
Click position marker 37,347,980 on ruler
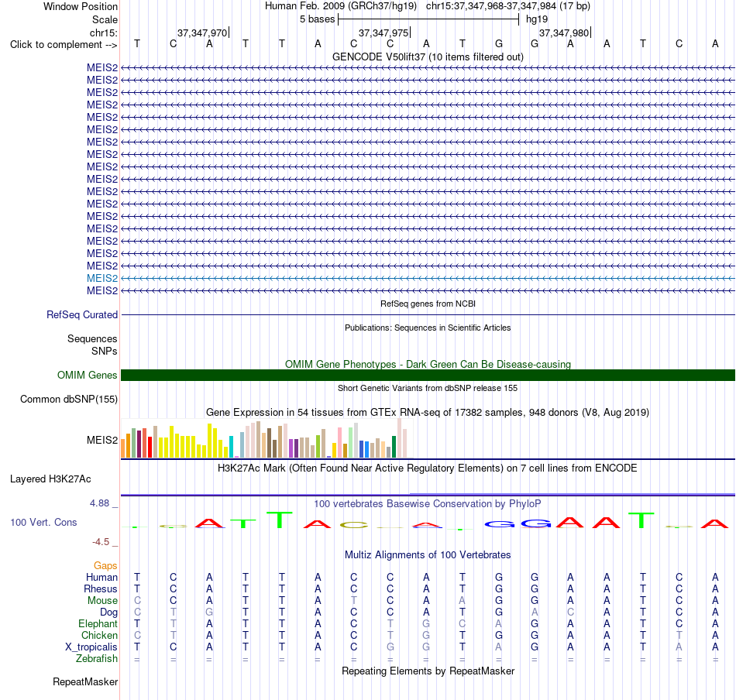point(564,33)
